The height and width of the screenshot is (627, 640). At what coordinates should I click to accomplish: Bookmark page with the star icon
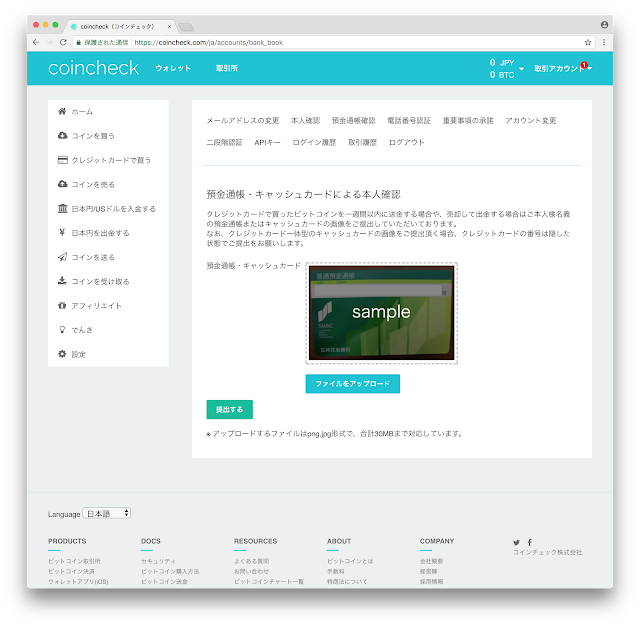588,42
